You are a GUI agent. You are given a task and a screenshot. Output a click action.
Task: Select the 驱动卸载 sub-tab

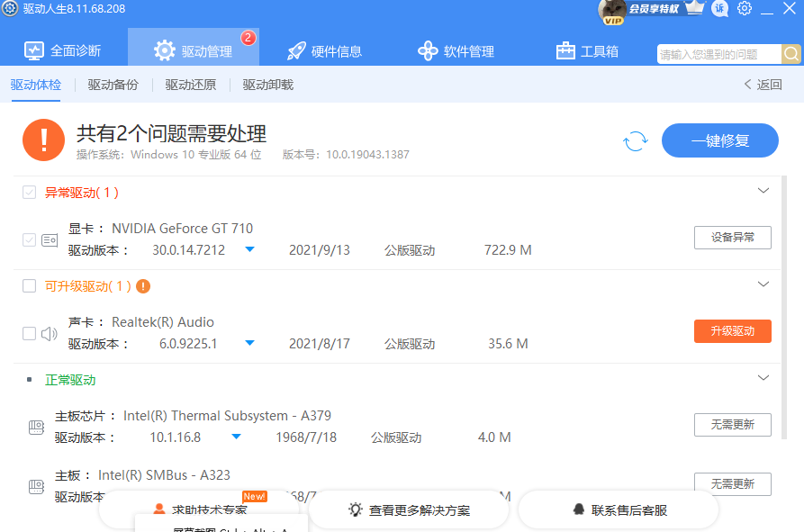(x=268, y=85)
